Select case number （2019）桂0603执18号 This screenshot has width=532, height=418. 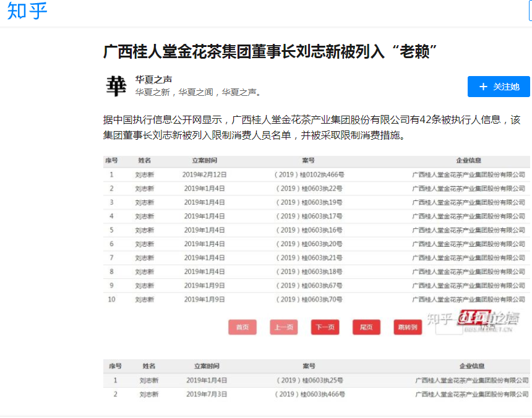pos(309,272)
